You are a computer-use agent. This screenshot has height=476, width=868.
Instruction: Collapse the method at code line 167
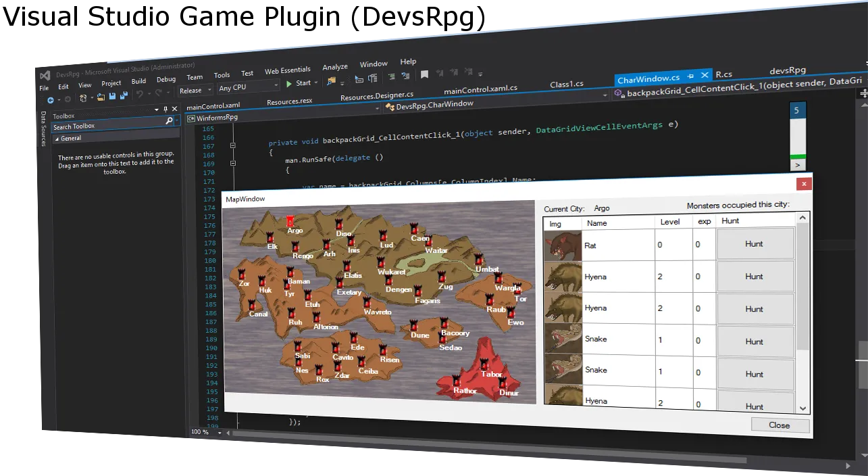click(232, 145)
